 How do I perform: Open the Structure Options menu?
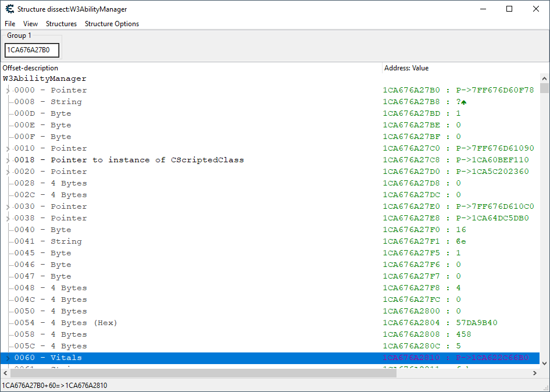112,24
